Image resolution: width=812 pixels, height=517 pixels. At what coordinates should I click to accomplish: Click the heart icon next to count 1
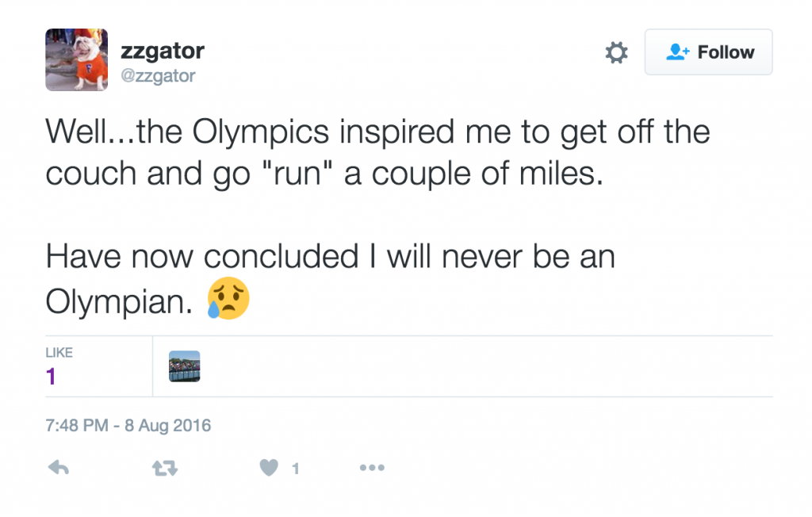(270, 468)
